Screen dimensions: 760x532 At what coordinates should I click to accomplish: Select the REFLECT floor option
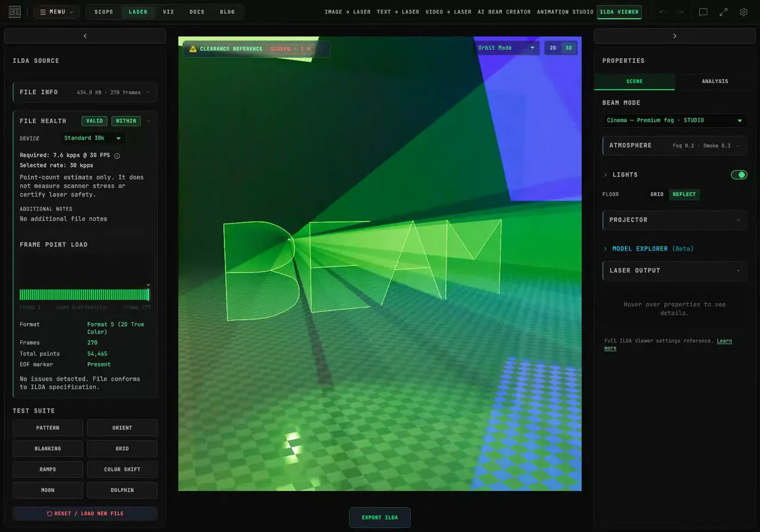684,194
